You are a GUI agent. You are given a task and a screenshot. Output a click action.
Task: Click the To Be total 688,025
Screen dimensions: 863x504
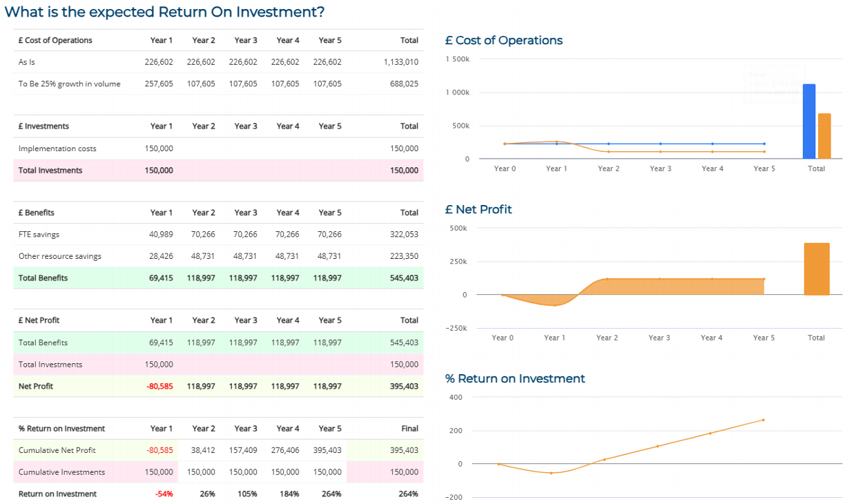404,84
